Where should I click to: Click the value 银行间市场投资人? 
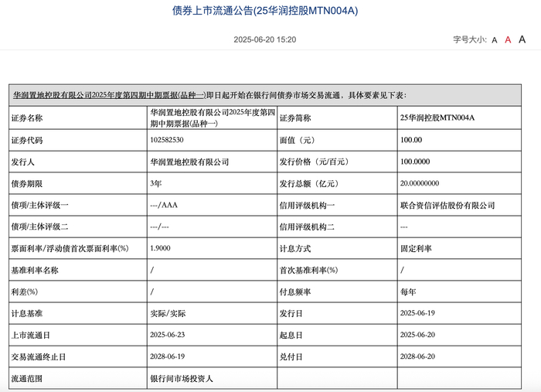182,379
